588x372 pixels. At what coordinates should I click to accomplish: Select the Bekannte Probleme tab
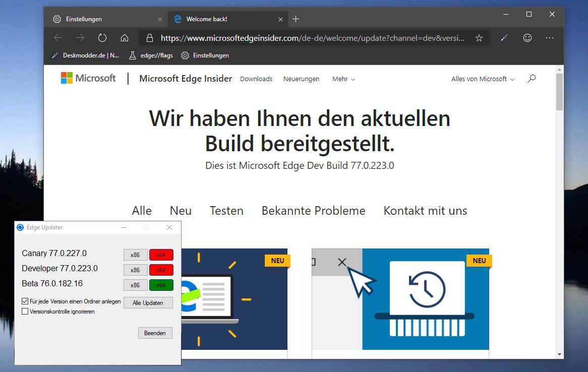314,210
